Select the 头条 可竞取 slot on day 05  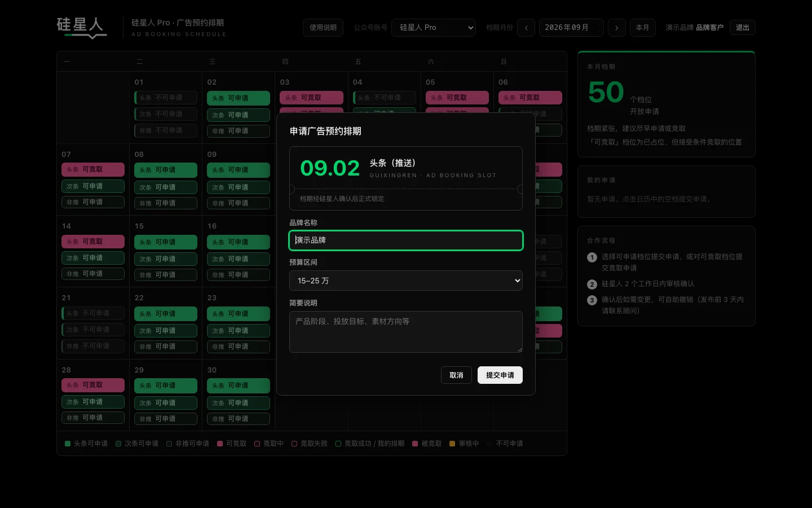[x=457, y=98]
